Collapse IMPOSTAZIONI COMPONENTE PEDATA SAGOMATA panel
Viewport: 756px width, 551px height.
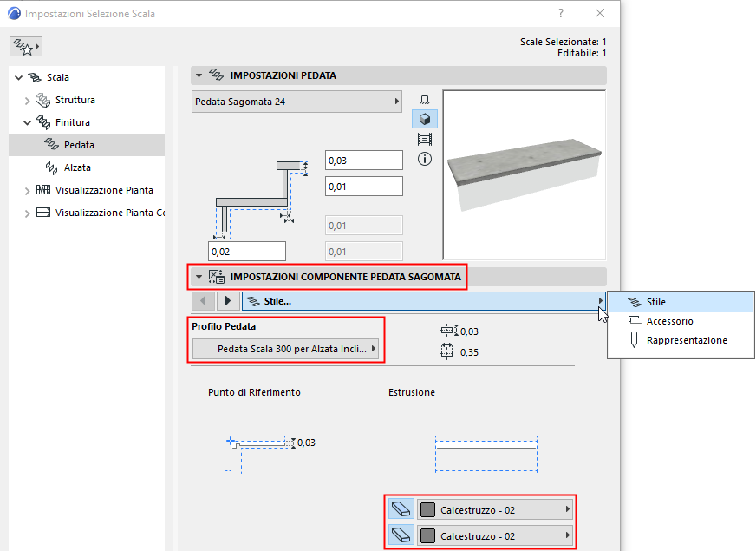[199, 277]
